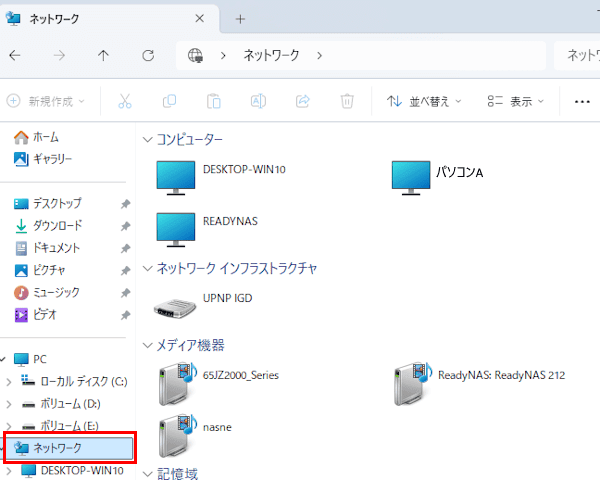Image resolution: width=600 pixels, height=480 pixels.
Task: Select ネットワーク in the navigation tree
Action: point(69,448)
